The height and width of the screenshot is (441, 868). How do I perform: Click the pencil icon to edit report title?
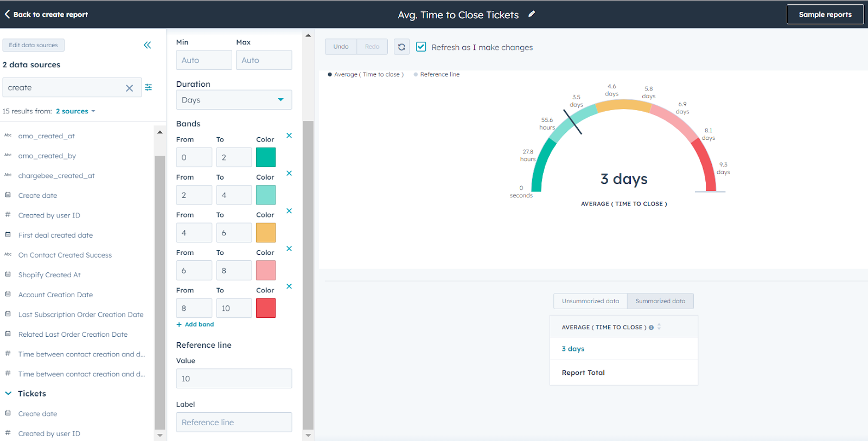tap(532, 14)
